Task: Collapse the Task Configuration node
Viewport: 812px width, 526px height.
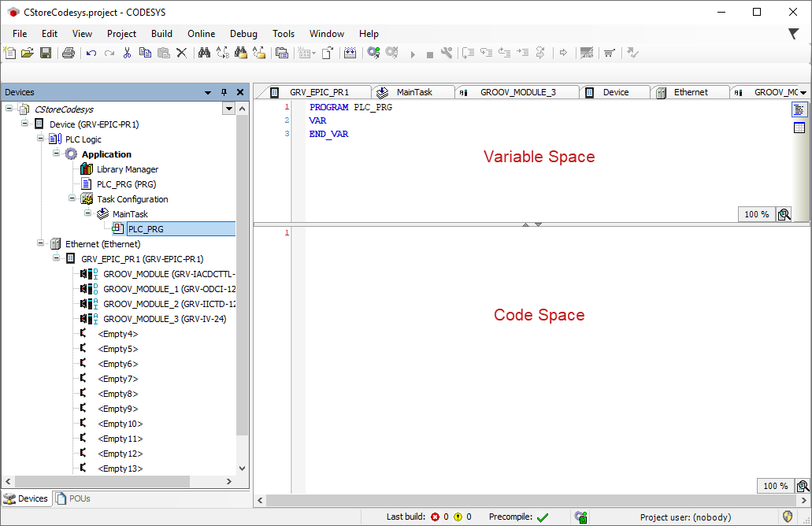Action: (x=72, y=198)
